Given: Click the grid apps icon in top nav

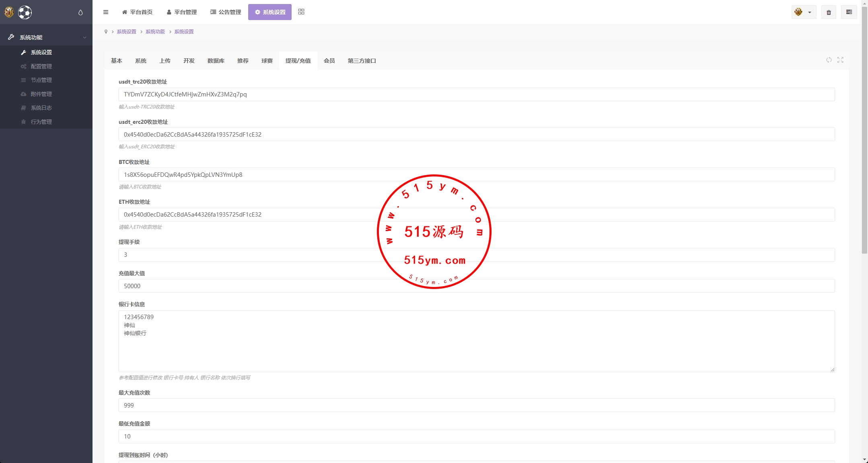Looking at the screenshot, I should point(301,12).
